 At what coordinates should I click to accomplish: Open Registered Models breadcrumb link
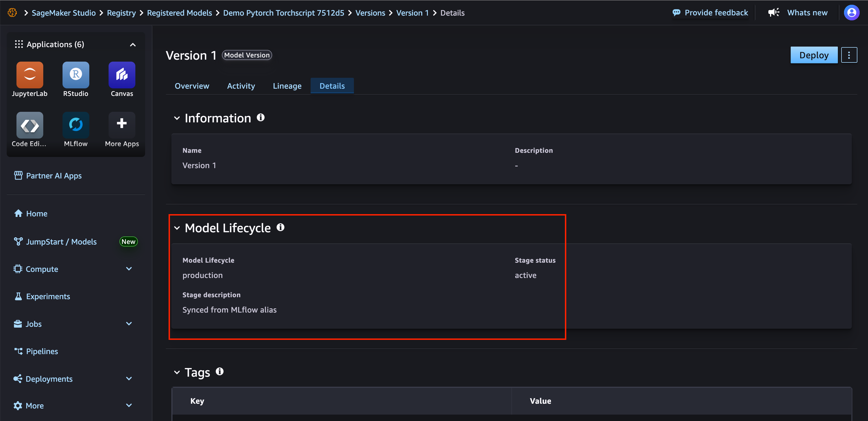(179, 13)
